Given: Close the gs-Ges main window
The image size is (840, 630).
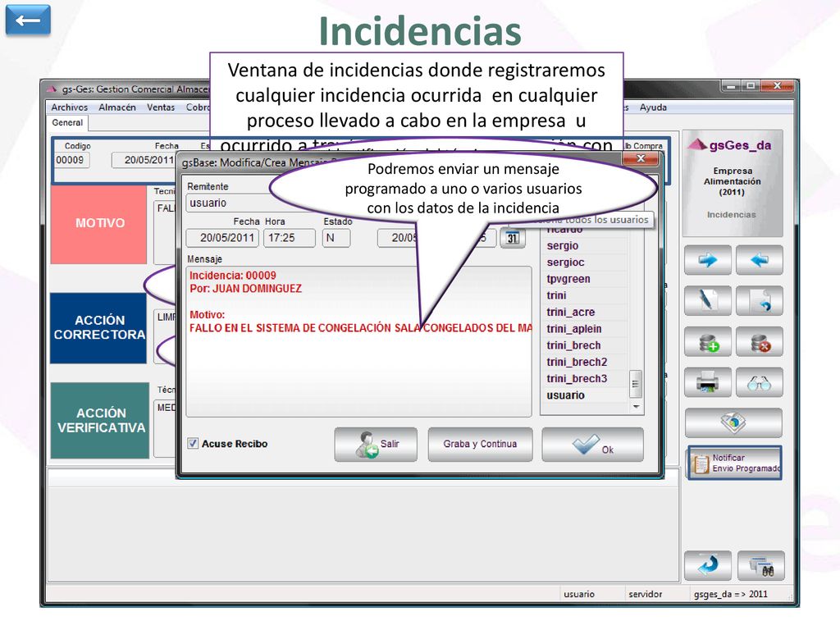Looking at the screenshot, I should tap(778, 85).
